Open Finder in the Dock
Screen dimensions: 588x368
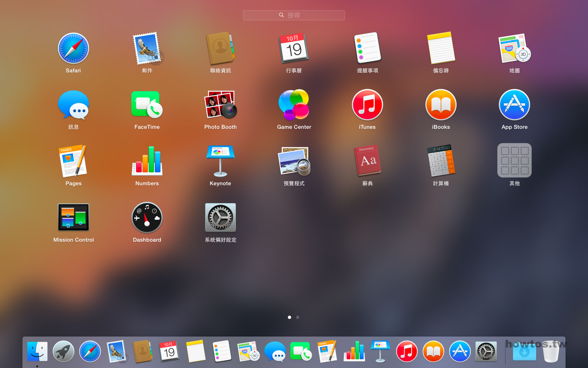37,352
